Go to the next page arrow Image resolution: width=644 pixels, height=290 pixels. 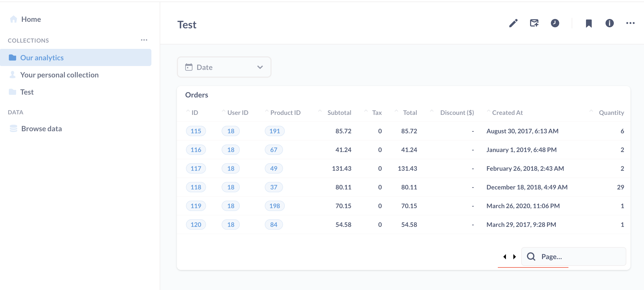tap(514, 256)
